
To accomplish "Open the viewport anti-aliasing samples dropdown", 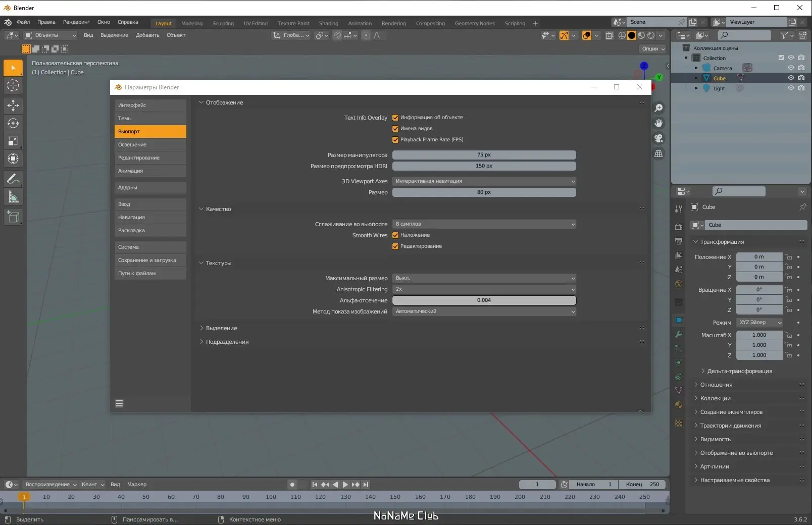I will pyautogui.click(x=484, y=224).
